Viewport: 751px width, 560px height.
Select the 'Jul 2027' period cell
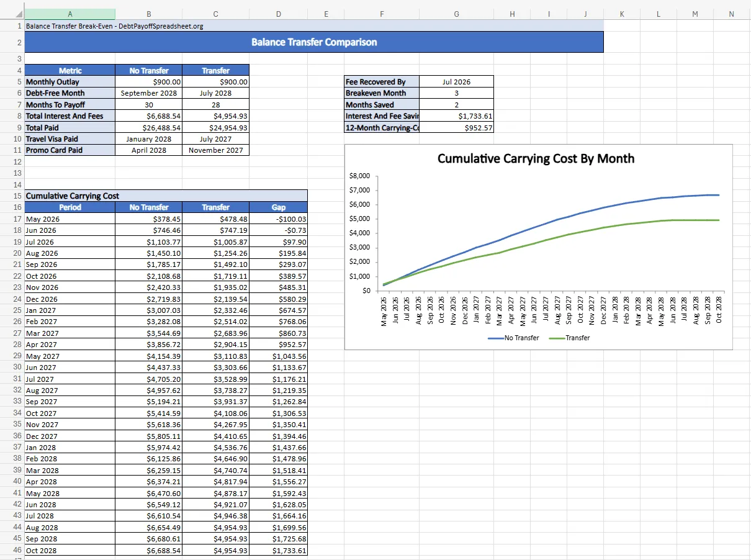(x=70, y=379)
